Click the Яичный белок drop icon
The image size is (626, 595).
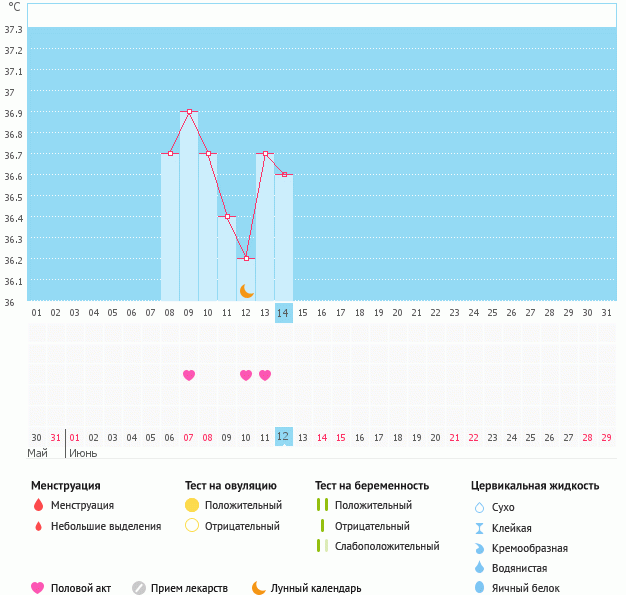pos(479,588)
